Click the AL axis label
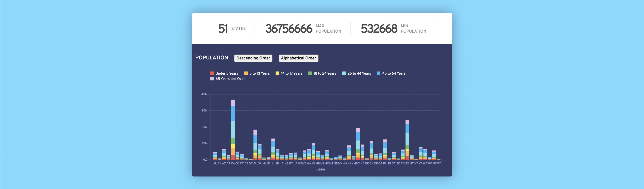Viewport: 644px width, 189px height. [215, 164]
